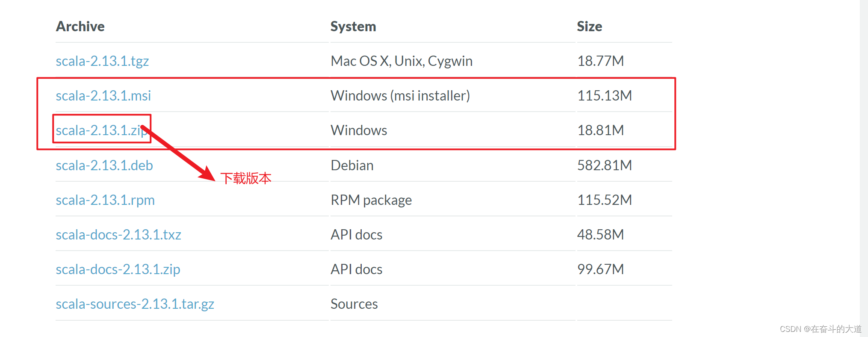
Task: Open the scala-2.13.1.tgz download link
Action: click(102, 61)
